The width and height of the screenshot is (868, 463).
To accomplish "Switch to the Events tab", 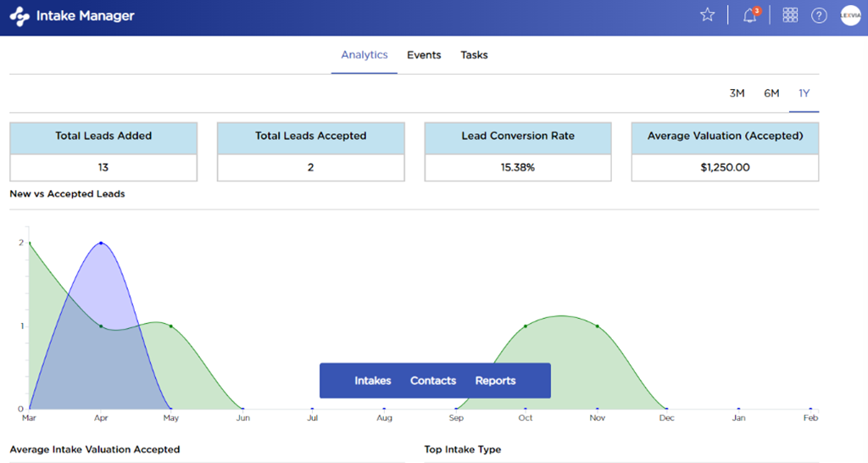I will point(424,55).
